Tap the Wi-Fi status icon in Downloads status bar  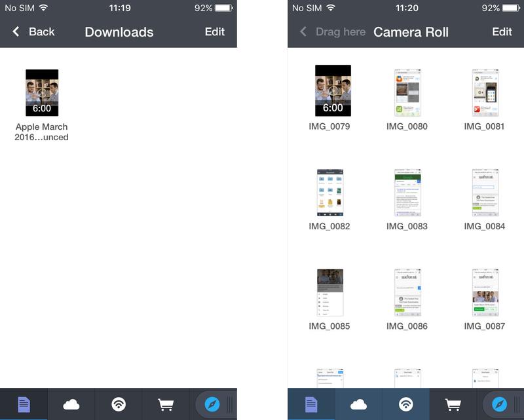[43, 7]
